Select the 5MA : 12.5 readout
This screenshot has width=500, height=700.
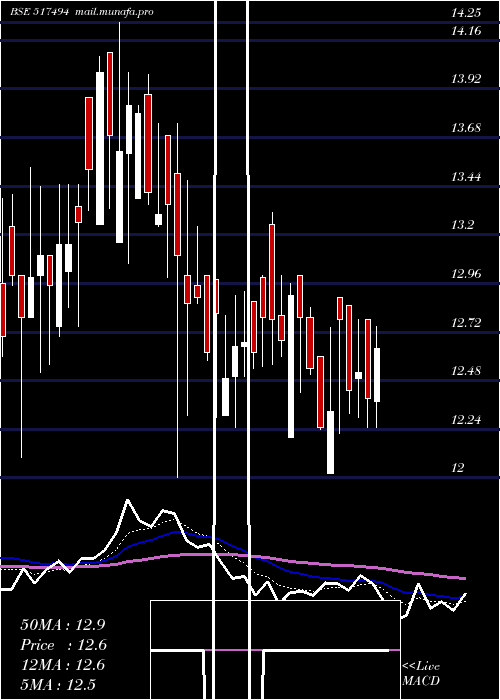(58, 685)
